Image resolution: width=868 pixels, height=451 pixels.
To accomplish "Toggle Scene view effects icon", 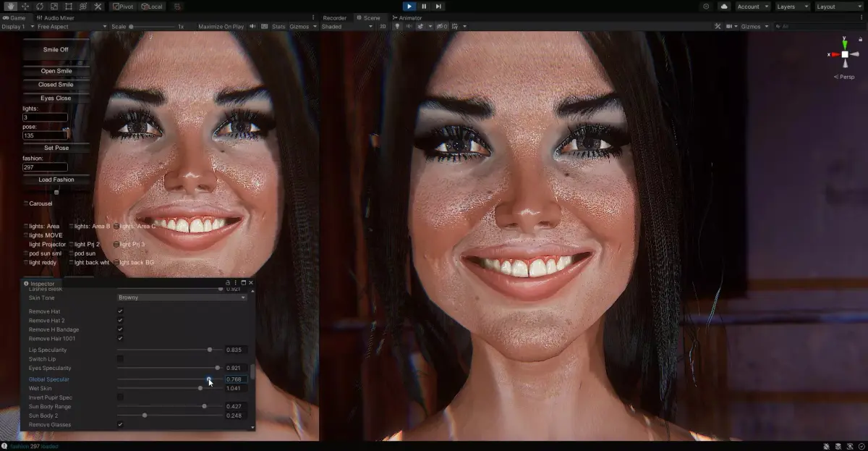I will pos(421,27).
